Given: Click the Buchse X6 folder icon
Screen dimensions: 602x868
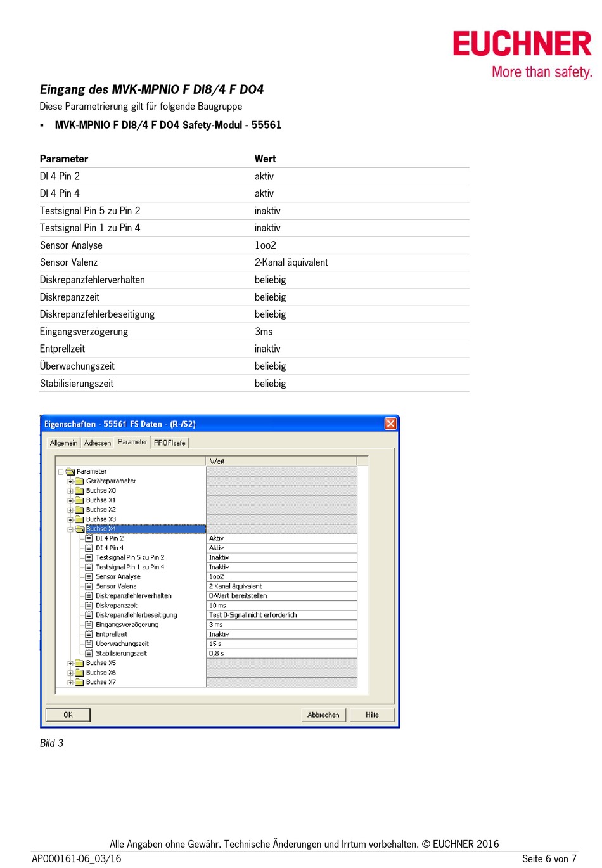Looking at the screenshot, I should click(80, 672).
